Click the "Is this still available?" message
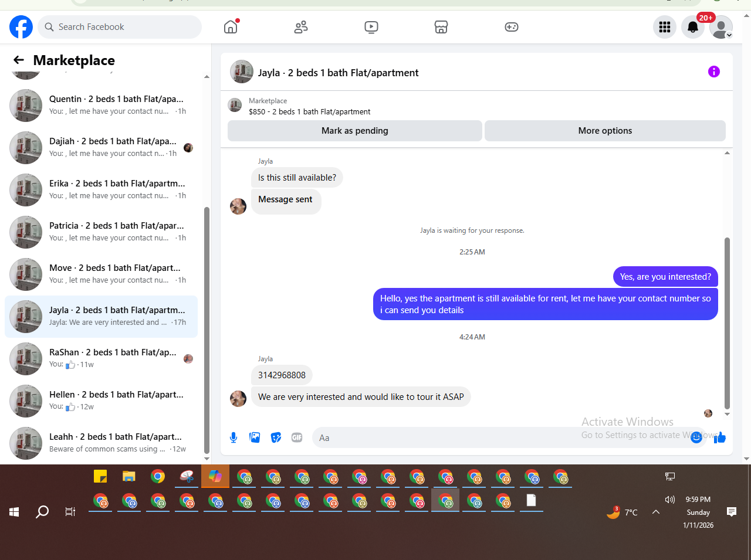Viewport: 751px width, 560px height. [297, 178]
